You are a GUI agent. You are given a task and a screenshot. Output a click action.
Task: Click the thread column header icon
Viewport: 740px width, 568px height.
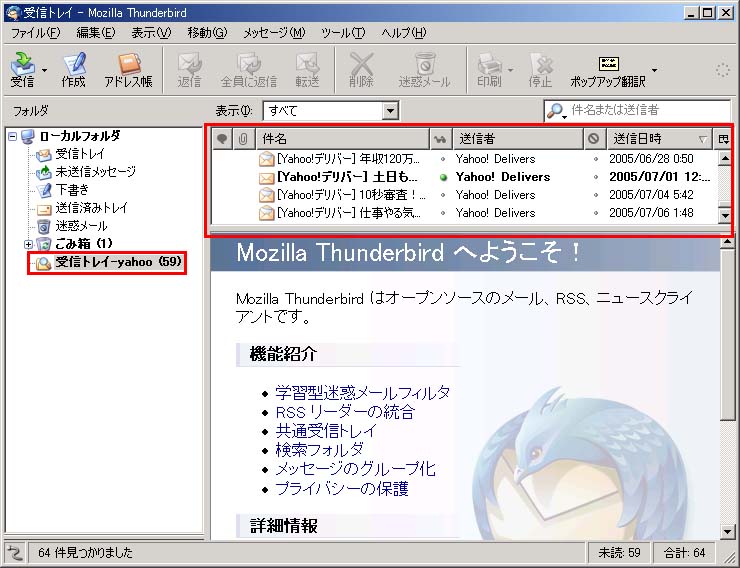click(x=222, y=139)
